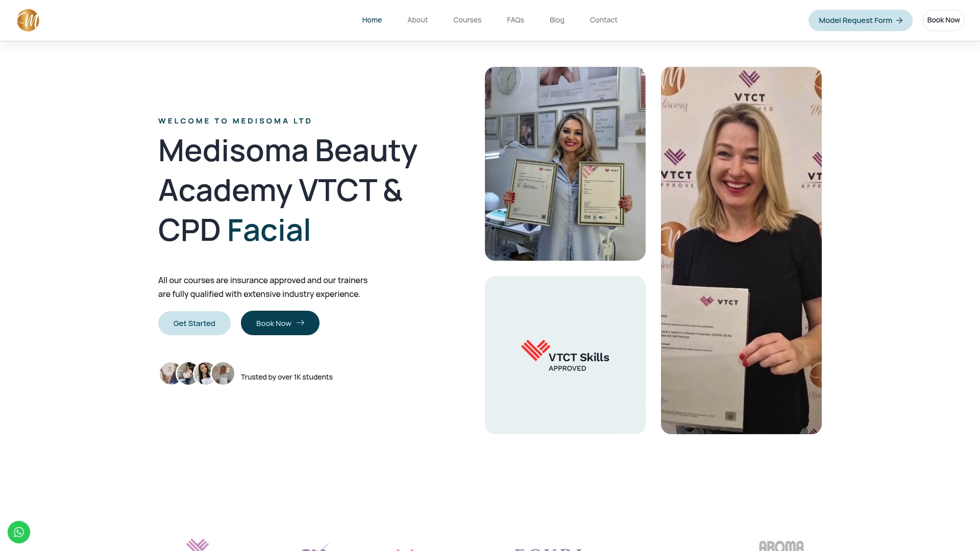The height and width of the screenshot is (551, 980).
Task: Go to the Contact page
Action: [603, 20]
